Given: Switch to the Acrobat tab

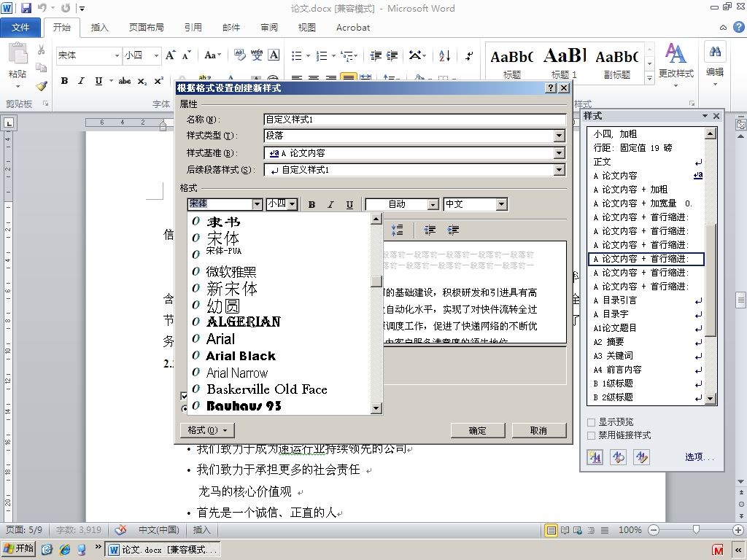Looking at the screenshot, I should click(x=353, y=28).
